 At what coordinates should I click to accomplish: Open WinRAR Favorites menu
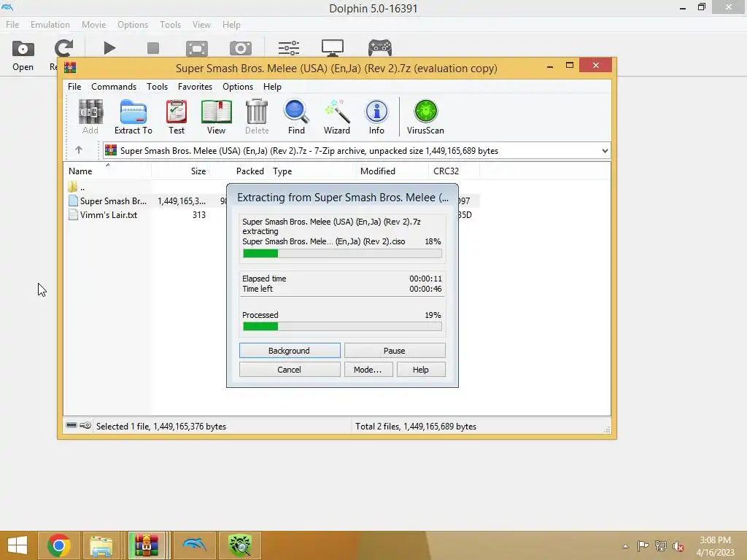(195, 87)
